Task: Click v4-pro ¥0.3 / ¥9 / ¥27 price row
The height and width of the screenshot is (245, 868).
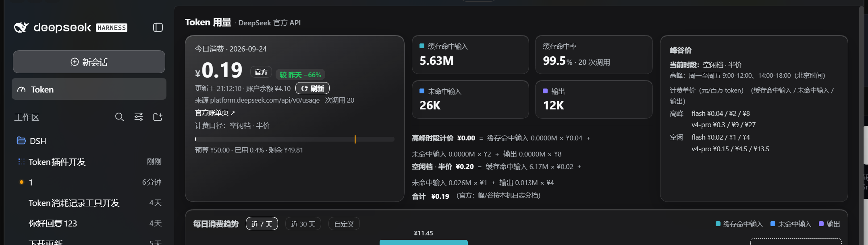Action: coord(724,125)
